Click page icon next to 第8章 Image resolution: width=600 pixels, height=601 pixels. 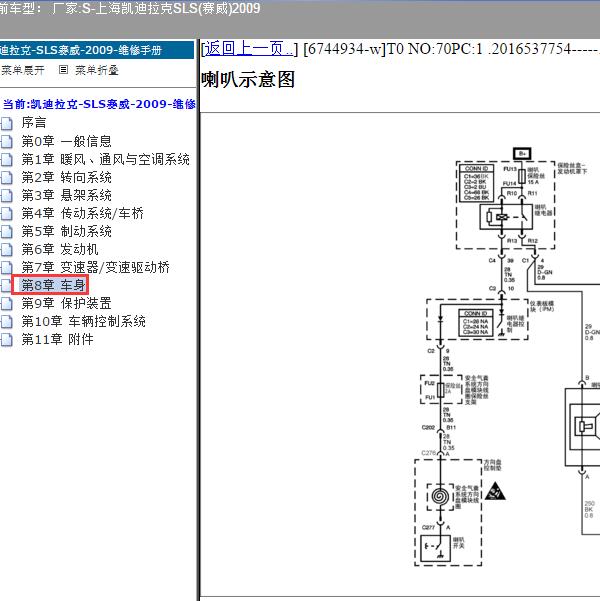click(6, 286)
